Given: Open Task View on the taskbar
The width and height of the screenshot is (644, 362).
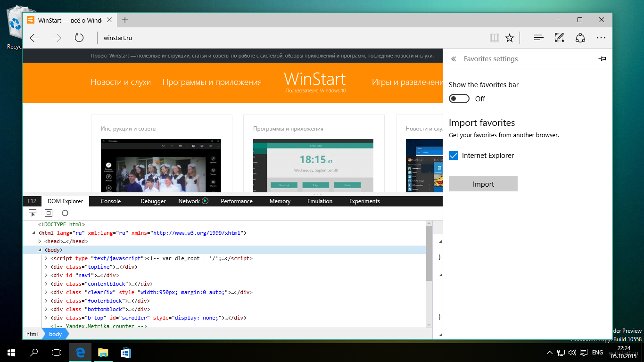Looking at the screenshot, I should coord(57,352).
